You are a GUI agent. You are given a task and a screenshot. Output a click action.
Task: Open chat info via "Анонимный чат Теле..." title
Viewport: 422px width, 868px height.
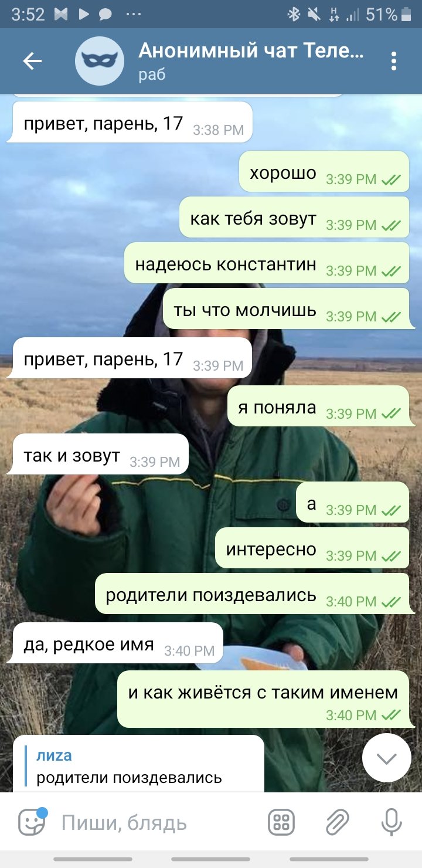click(251, 52)
